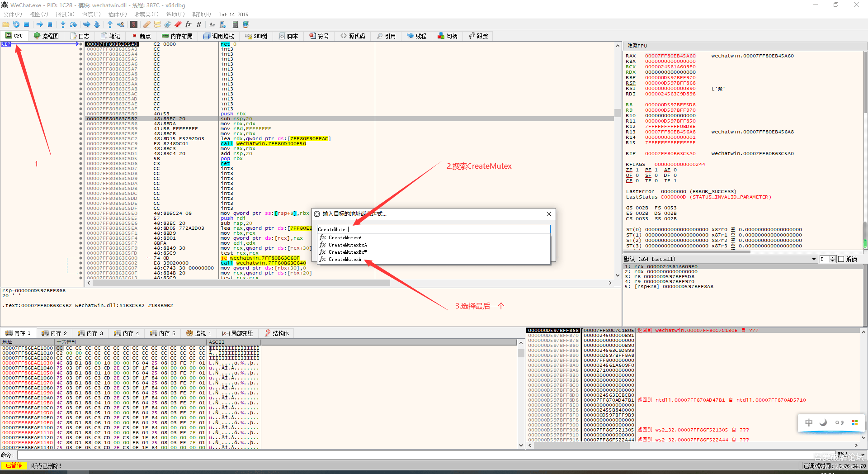Click the open file folder toolbar icon
This screenshot has height=474, width=868.
pyautogui.click(x=6, y=24)
